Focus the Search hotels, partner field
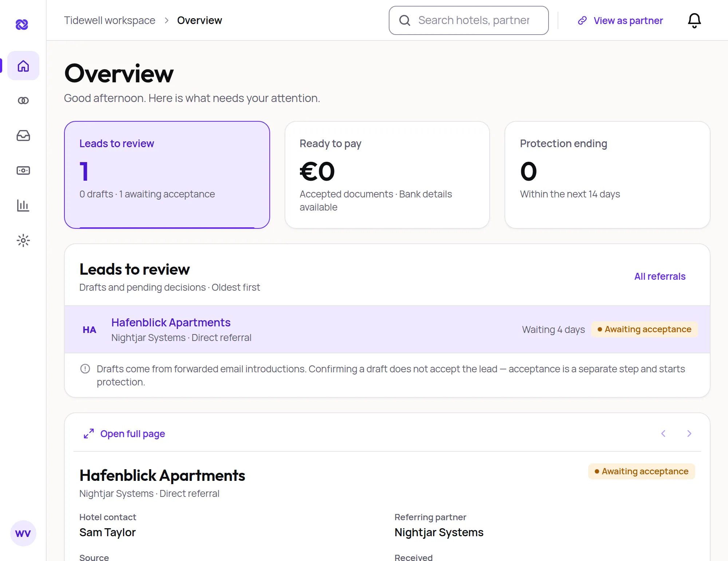Viewport: 728px width, 561px height. pyautogui.click(x=469, y=20)
